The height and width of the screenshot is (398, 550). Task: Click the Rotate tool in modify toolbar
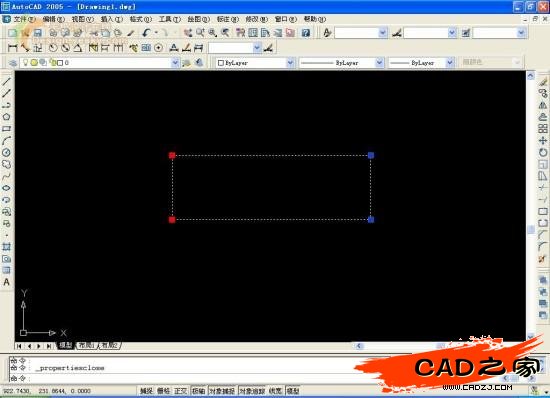(543, 153)
